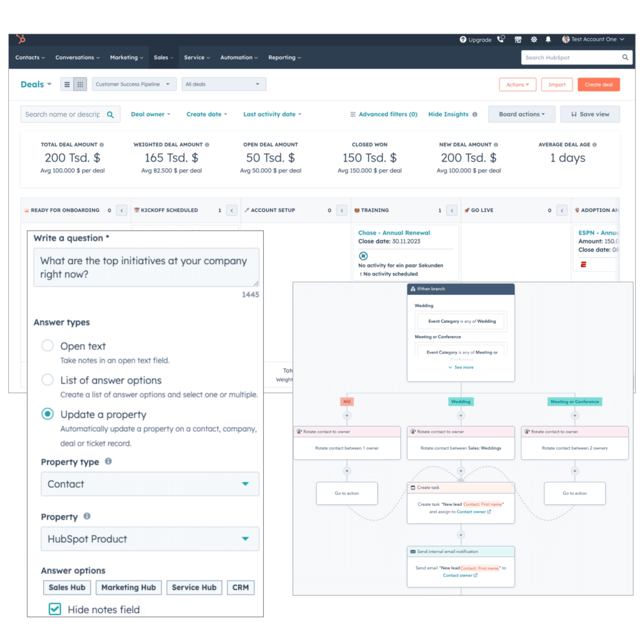The image size is (644, 644).
Task: Select the Open text radio option
Action: [48, 346]
